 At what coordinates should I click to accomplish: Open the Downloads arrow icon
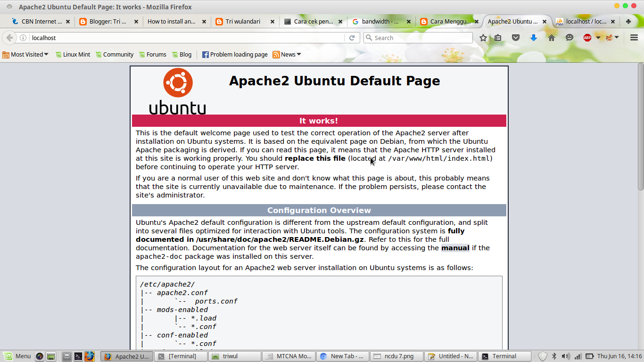click(534, 38)
